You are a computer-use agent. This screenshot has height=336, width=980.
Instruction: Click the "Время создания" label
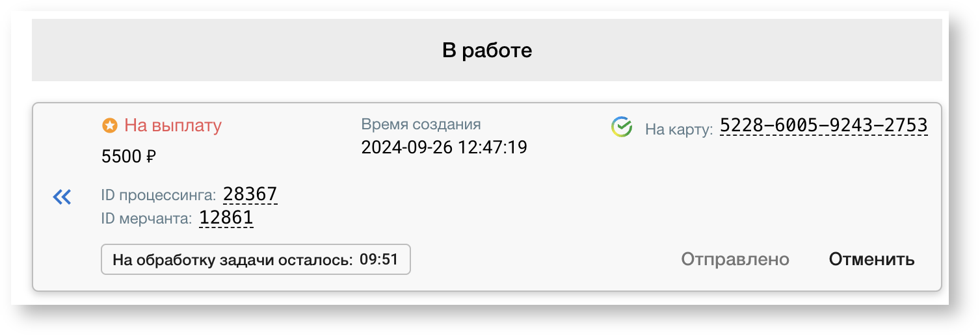[x=421, y=124]
